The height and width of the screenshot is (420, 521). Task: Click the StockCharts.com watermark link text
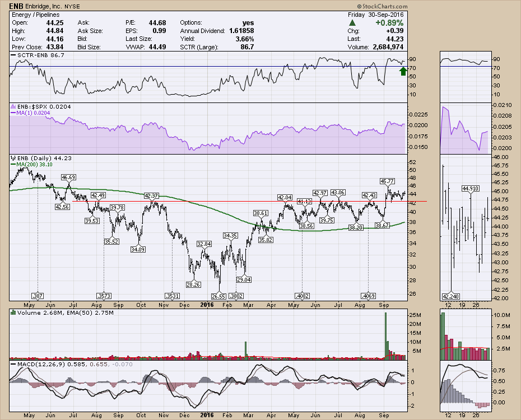click(x=382, y=6)
